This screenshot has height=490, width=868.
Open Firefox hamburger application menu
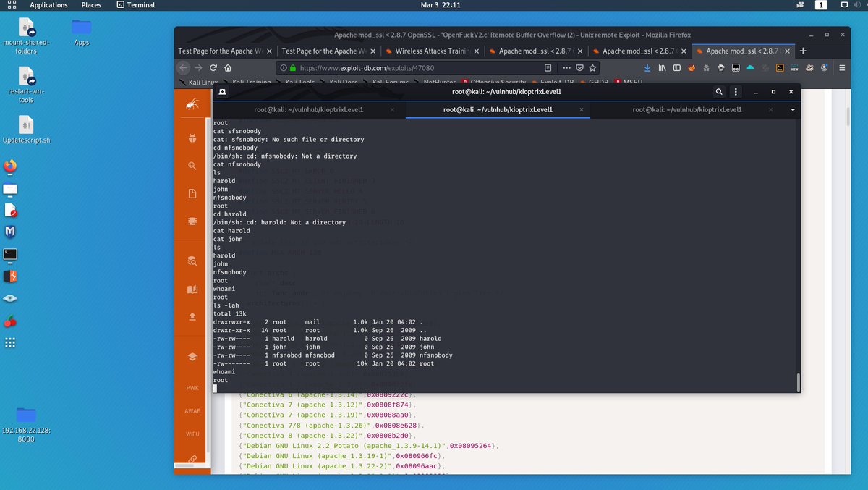[843, 67]
